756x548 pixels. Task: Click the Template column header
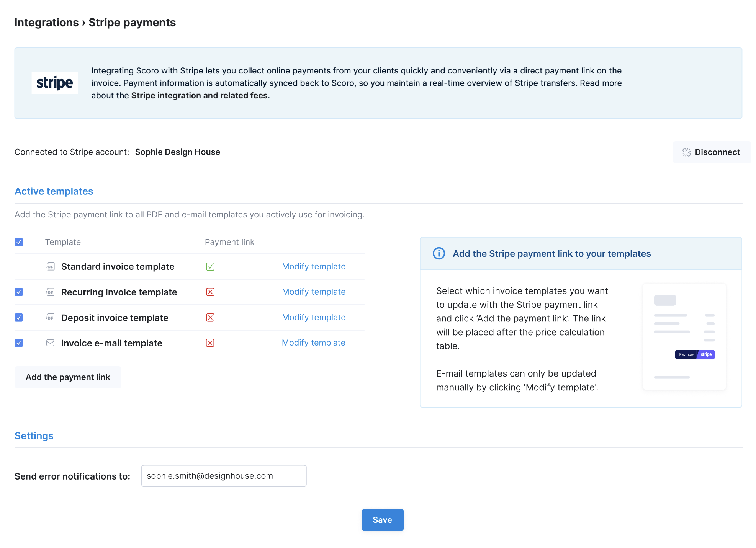63,242
